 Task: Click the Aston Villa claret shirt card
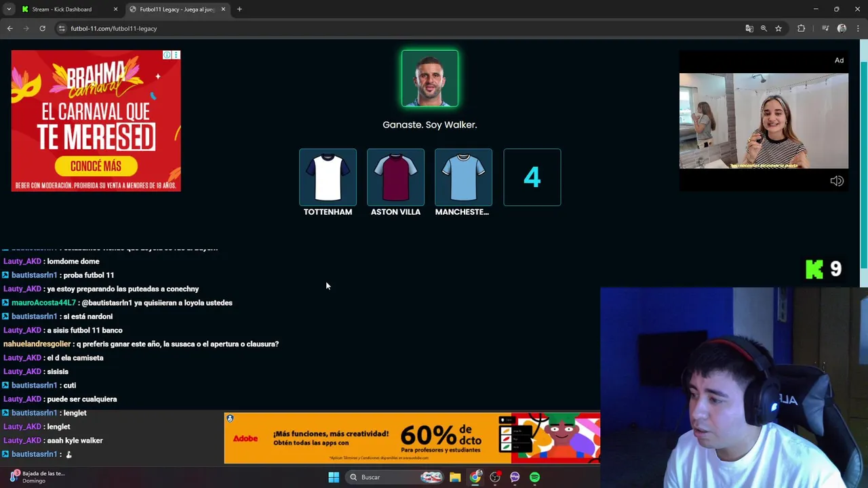point(395,177)
